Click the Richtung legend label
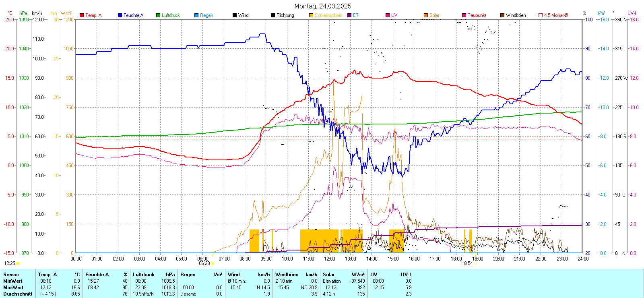644x298 pixels. click(285, 15)
